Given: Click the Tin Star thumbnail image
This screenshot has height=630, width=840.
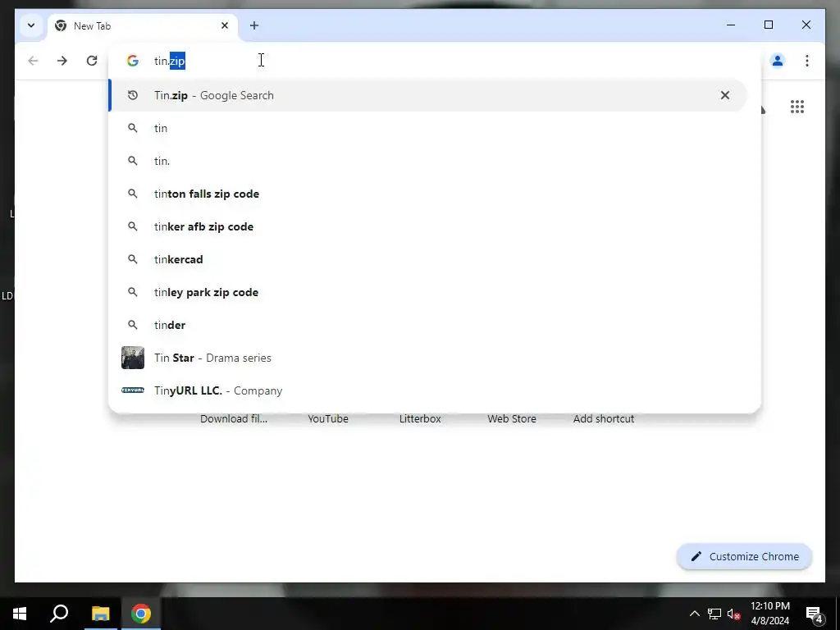Looking at the screenshot, I should point(132,358).
